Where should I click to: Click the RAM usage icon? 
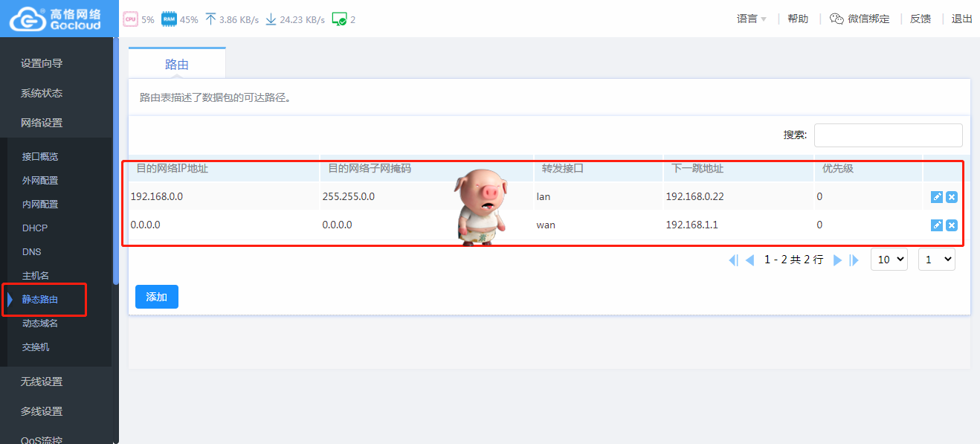click(169, 19)
